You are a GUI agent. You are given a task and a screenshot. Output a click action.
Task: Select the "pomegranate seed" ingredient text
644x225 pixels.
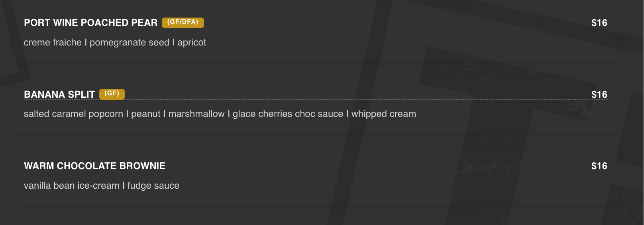pyautogui.click(x=130, y=42)
